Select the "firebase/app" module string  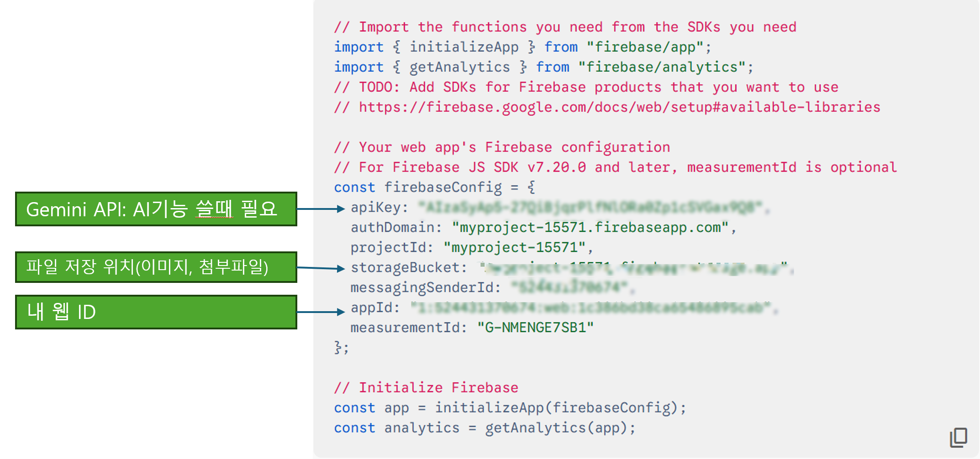point(645,47)
